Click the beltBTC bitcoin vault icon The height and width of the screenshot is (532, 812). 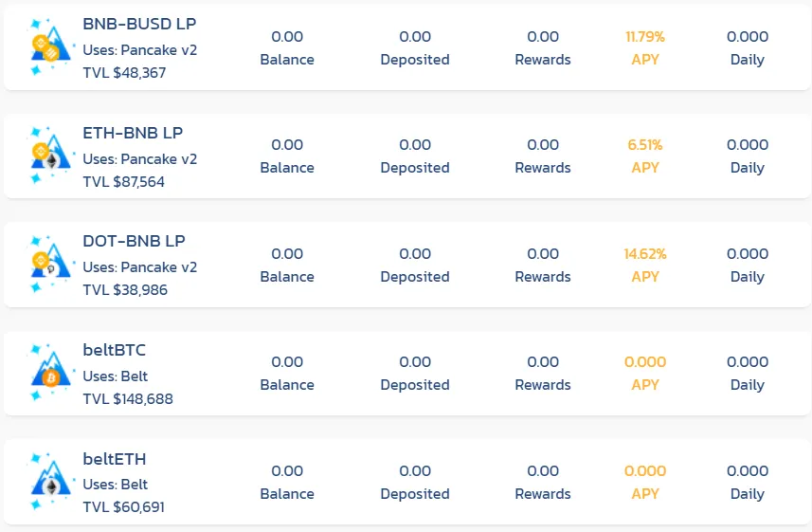click(51, 373)
